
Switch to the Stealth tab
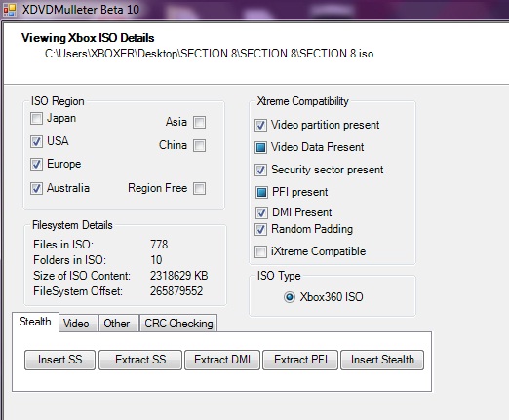pos(35,322)
